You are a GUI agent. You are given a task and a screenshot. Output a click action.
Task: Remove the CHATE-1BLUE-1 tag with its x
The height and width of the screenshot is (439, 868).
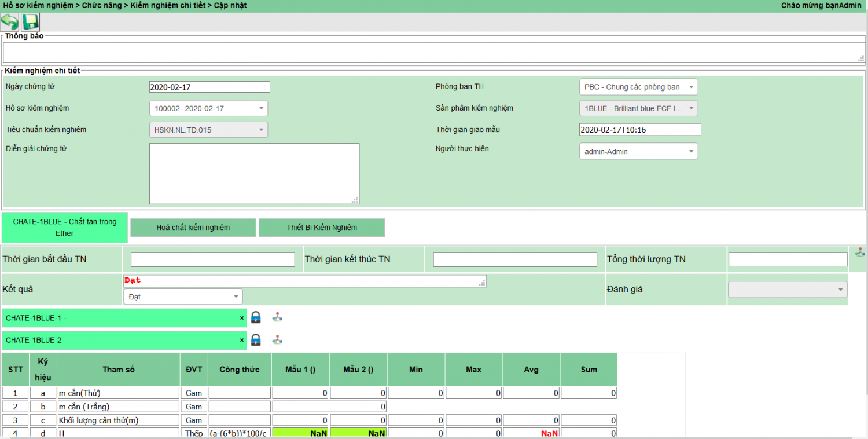point(242,318)
